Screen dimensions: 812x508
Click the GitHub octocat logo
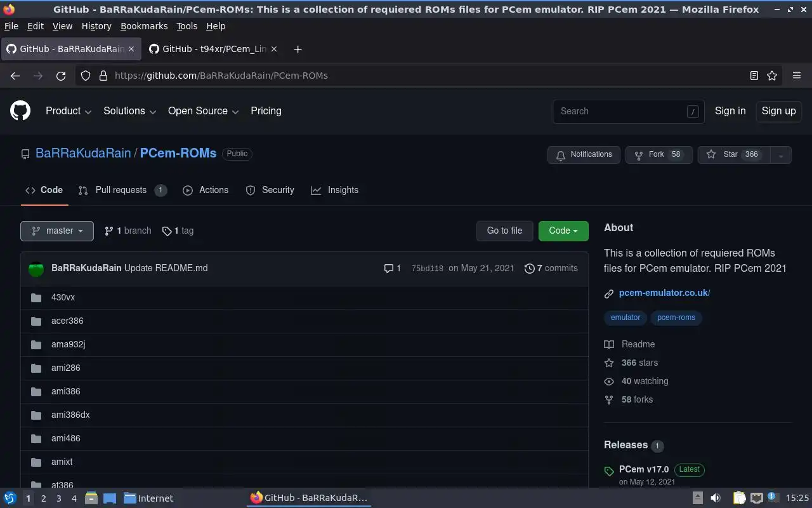(x=20, y=111)
